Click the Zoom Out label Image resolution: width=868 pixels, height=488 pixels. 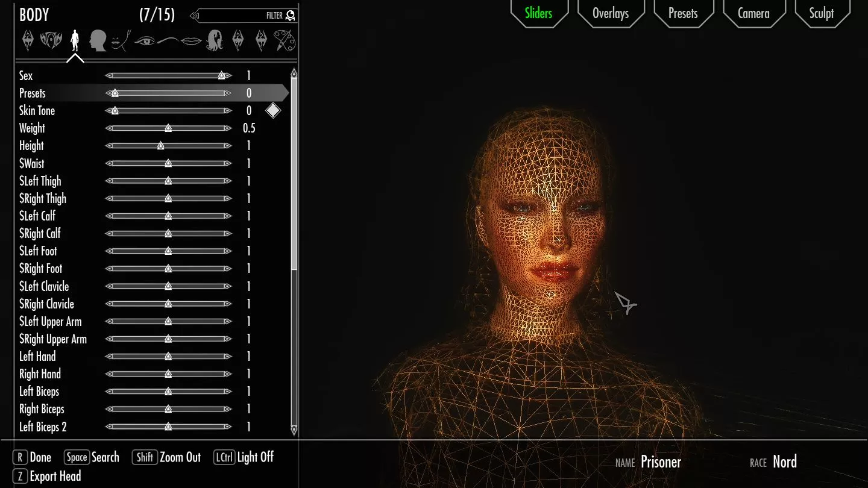[180, 457]
